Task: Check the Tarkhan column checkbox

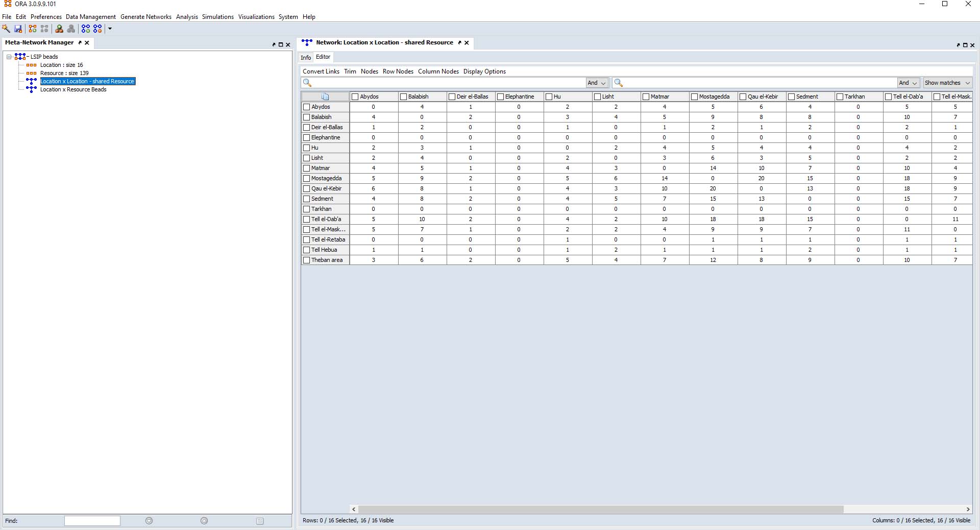Action: (x=840, y=97)
